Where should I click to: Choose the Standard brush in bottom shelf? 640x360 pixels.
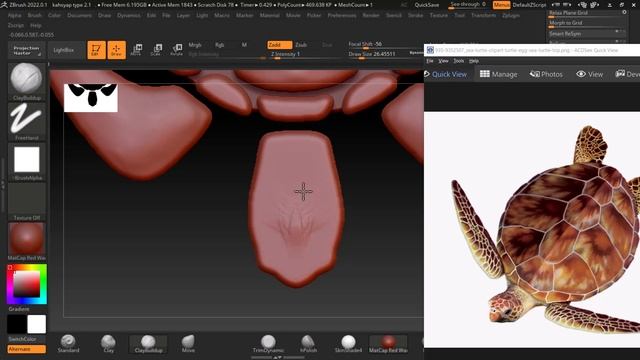[68, 344]
